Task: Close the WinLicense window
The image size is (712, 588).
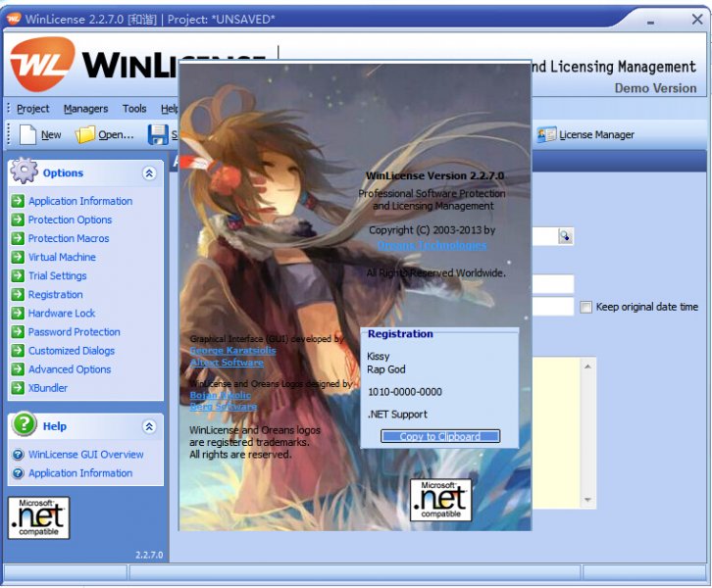Action: coord(697,19)
